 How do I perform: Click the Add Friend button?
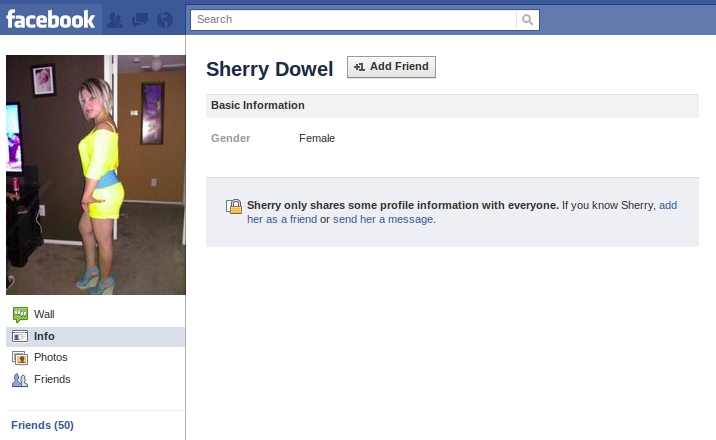pyautogui.click(x=391, y=67)
